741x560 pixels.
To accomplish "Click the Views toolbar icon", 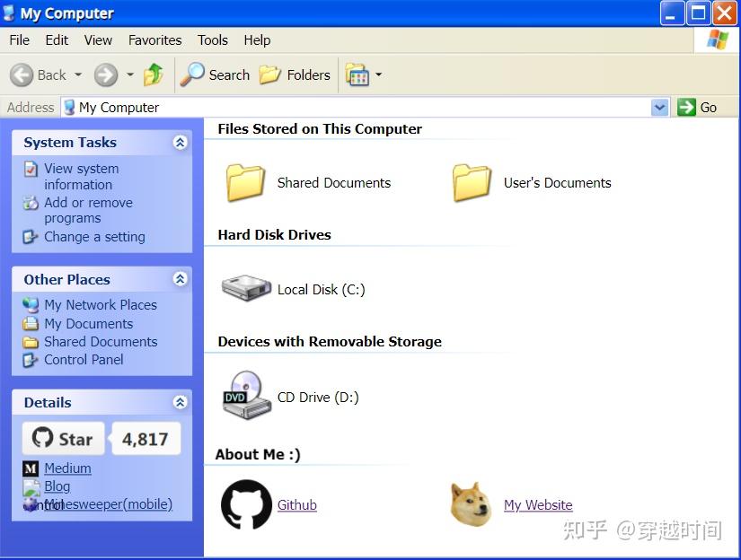I will (357, 74).
